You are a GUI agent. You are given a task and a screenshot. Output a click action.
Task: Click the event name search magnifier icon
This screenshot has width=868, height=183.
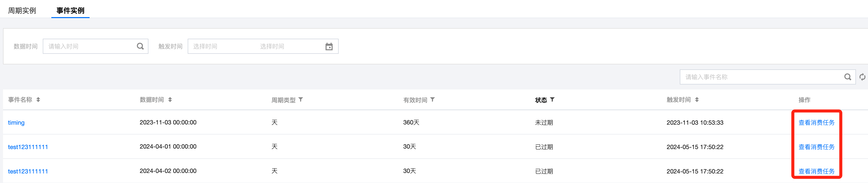pos(847,77)
